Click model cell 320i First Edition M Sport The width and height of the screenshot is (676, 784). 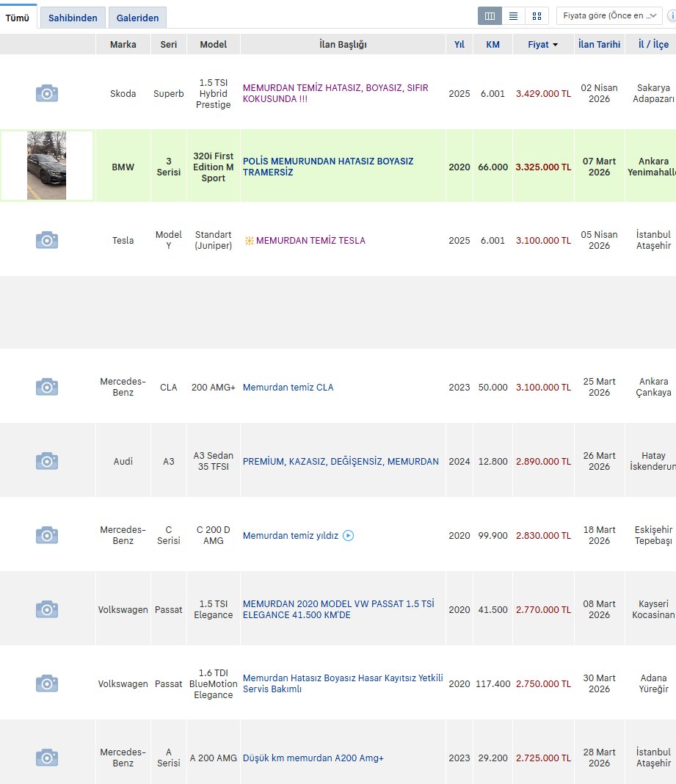point(214,167)
